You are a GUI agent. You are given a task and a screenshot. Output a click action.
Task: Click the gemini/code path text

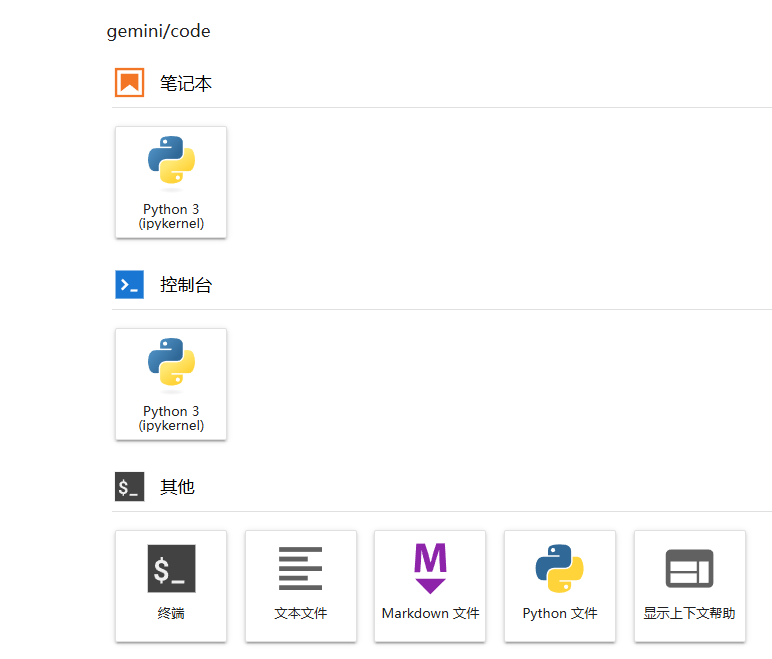[x=159, y=32]
